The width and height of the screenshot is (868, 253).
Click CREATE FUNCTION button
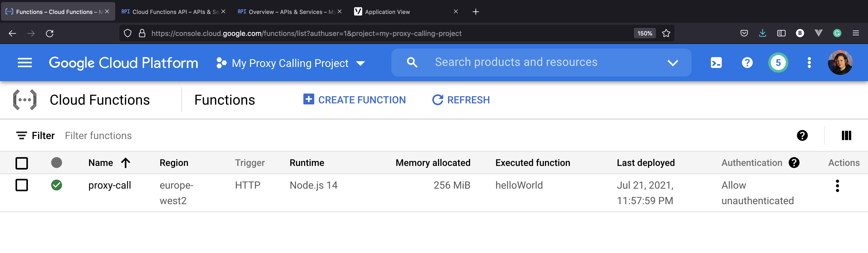tap(355, 100)
